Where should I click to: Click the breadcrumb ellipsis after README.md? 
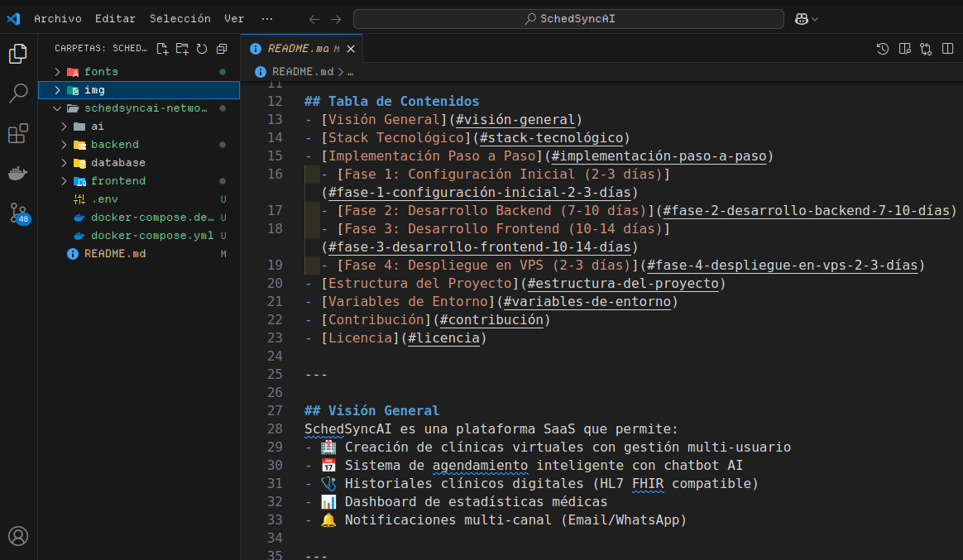point(351,72)
